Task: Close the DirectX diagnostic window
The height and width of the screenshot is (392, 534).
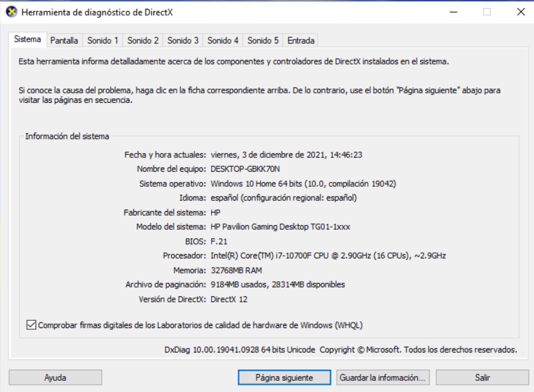Action: click(521, 12)
